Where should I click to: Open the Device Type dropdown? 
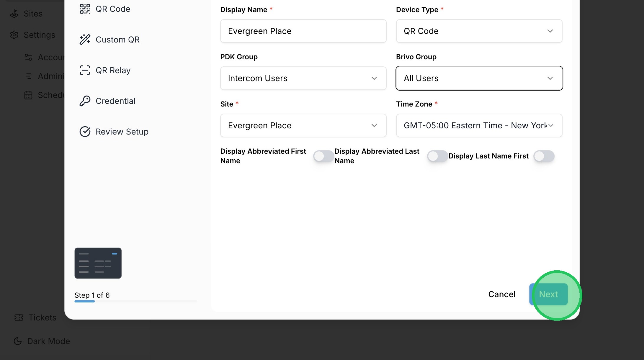pyautogui.click(x=479, y=31)
